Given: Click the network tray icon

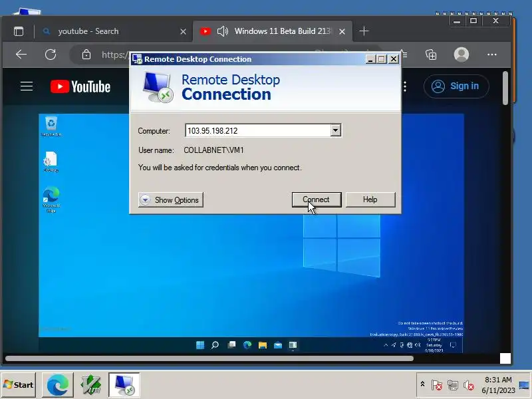Looking at the screenshot, I should click(453, 385).
